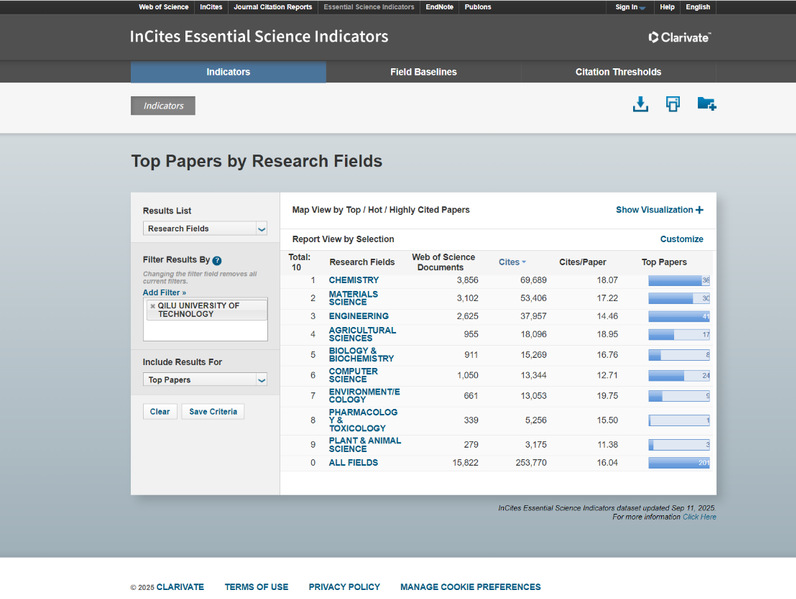Open the Materials Science research field
Viewport: 796px width, 599px height.
coord(353,298)
